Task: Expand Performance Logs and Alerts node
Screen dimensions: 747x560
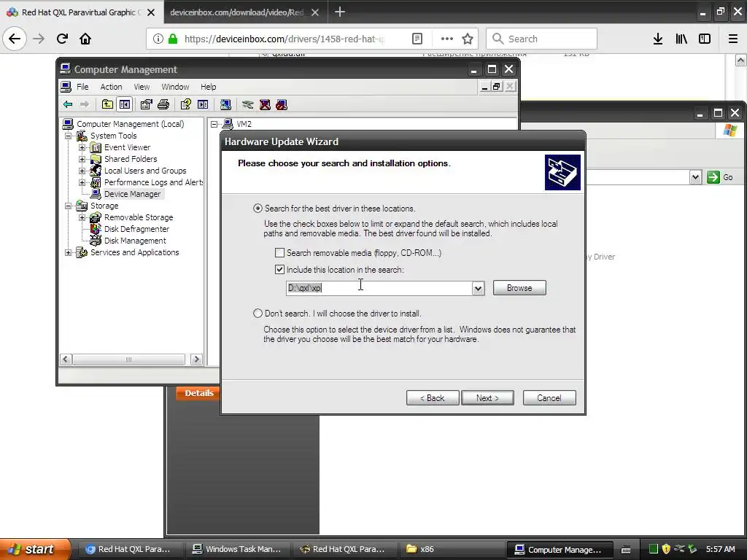Action: (x=82, y=182)
